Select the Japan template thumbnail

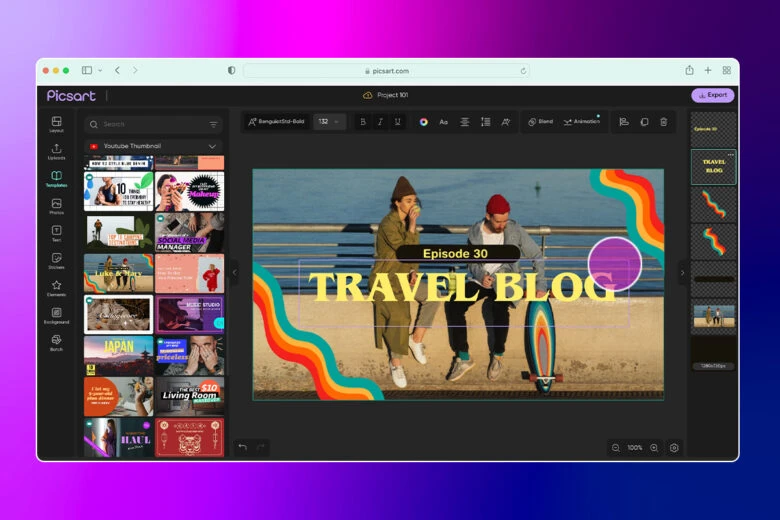tap(118, 354)
